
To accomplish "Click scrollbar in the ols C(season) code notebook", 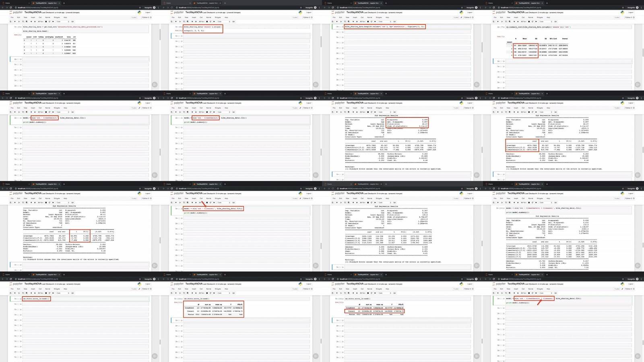I will click(321, 246).
